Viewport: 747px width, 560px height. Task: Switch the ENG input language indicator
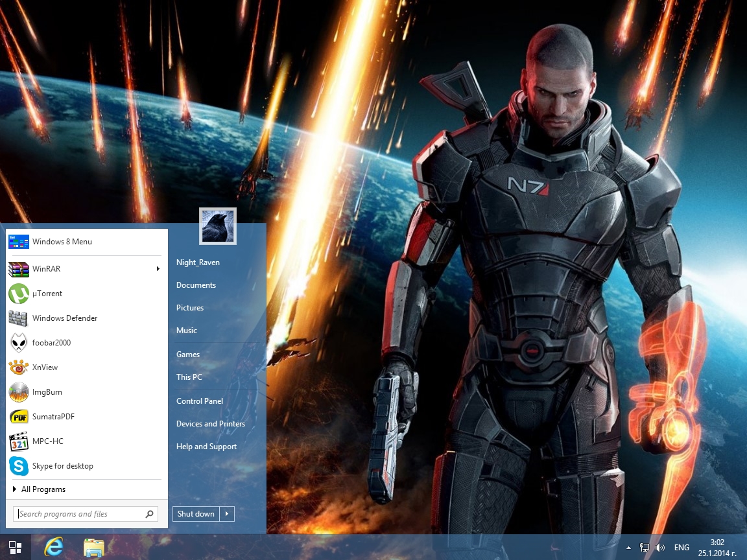(x=682, y=548)
